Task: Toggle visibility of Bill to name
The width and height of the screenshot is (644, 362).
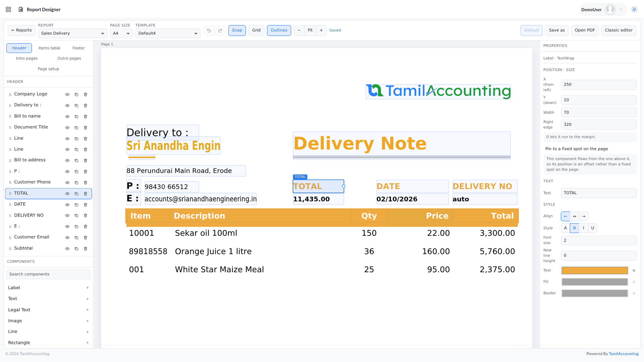Action: point(67,117)
